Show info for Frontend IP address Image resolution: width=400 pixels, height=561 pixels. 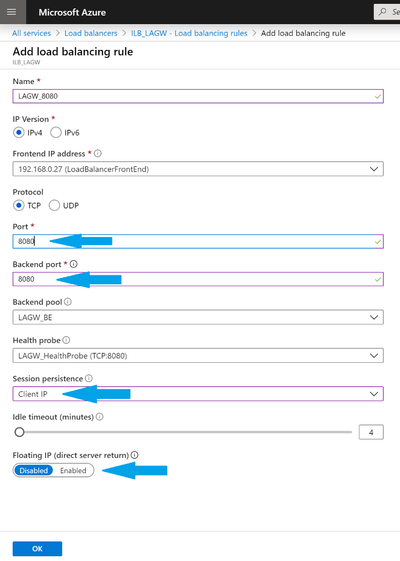click(x=98, y=153)
